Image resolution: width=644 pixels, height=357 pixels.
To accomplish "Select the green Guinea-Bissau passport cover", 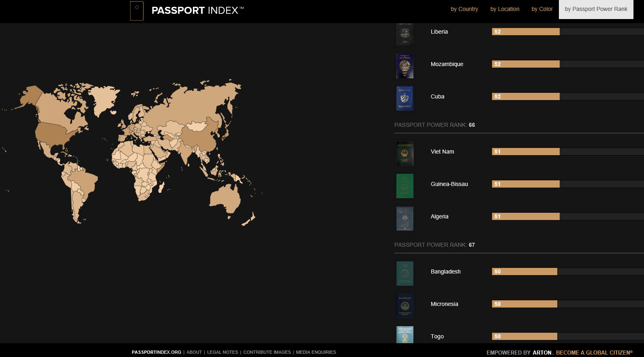I will click(404, 186).
